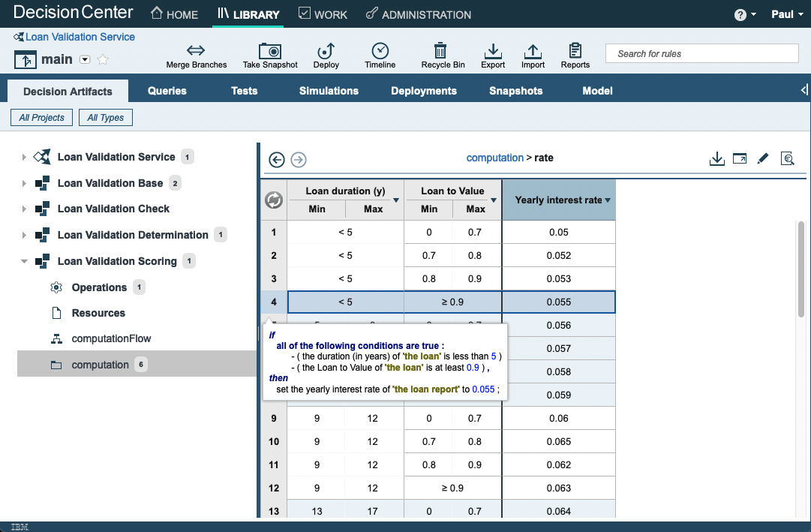This screenshot has width=811, height=532.
Task: Download the rate decision table
Action: (717, 158)
